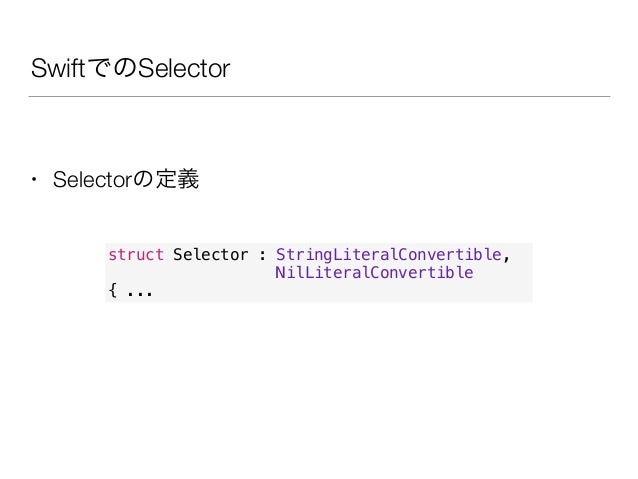Select the purple StringLiteralConvertible protocol name

[389, 255]
